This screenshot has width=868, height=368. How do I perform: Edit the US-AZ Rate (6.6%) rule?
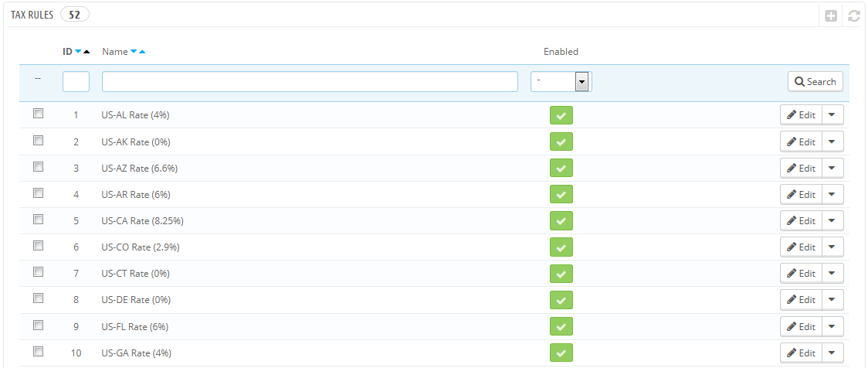(x=801, y=168)
